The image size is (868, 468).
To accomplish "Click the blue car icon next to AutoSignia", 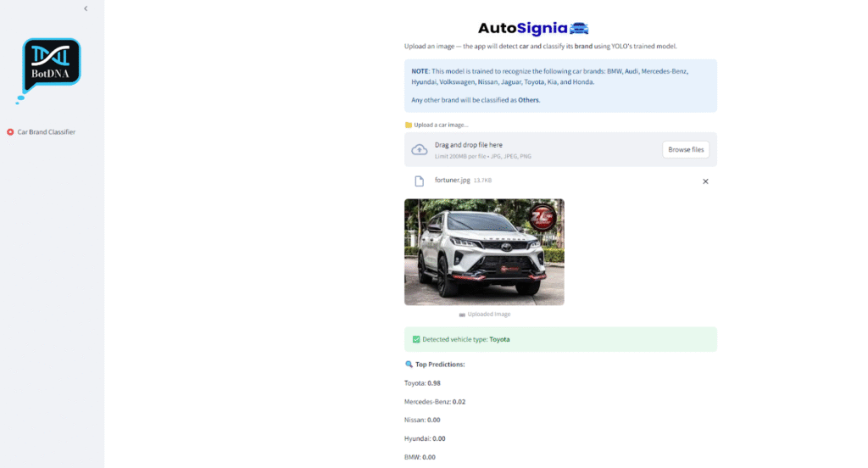I will (579, 28).
